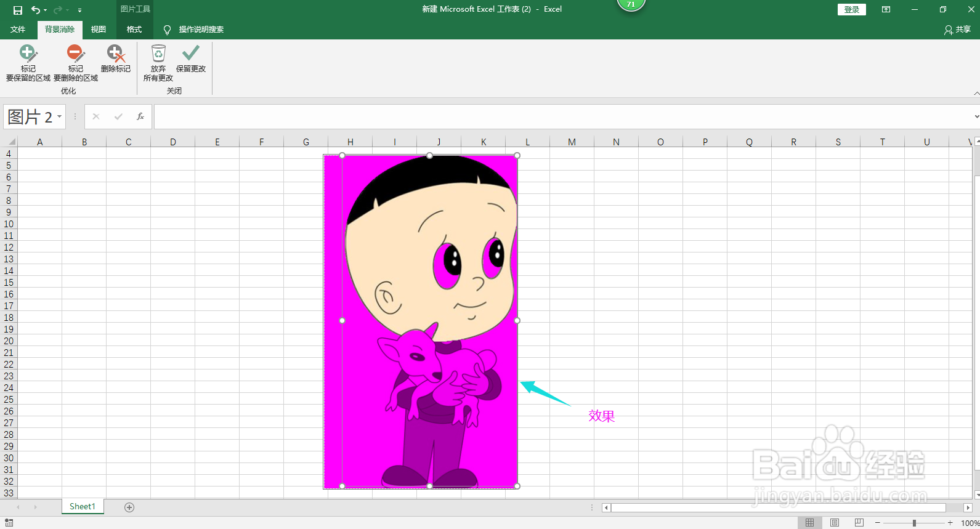
Task: Undo the last action
Action: coord(35,10)
